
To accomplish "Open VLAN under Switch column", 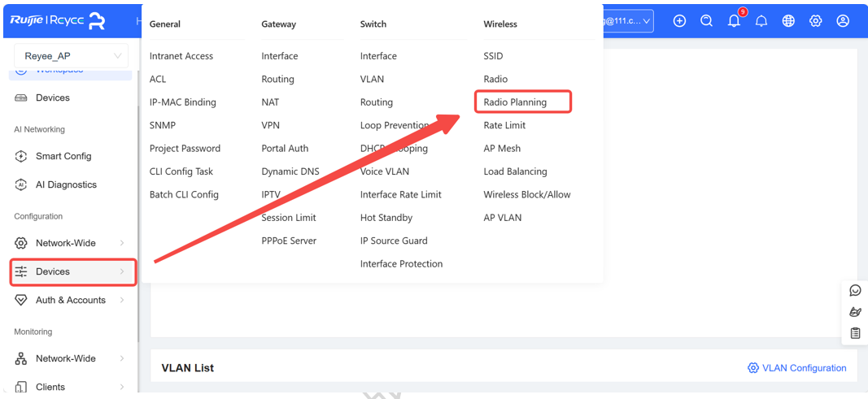I will point(372,79).
